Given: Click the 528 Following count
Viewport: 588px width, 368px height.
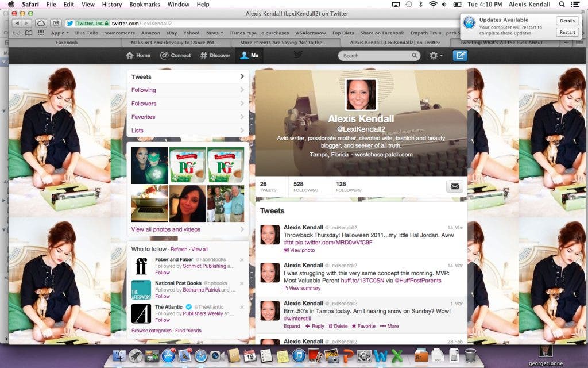Looking at the screenshot, I should click(x=305, y=187).
